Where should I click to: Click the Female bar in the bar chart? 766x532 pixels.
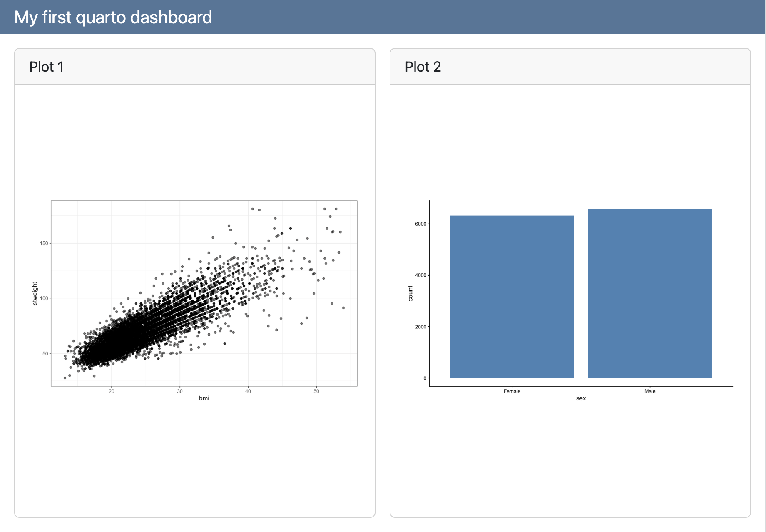[x=512, y=296]
